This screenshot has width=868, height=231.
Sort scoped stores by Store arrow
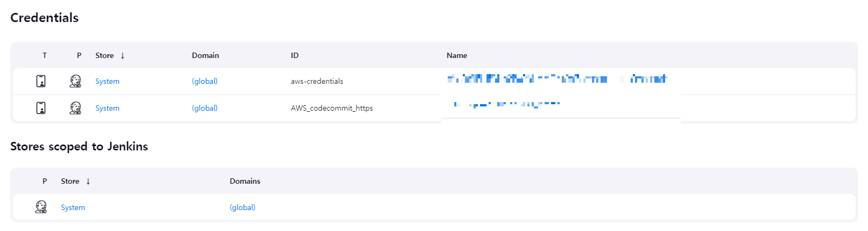point(88,181)
